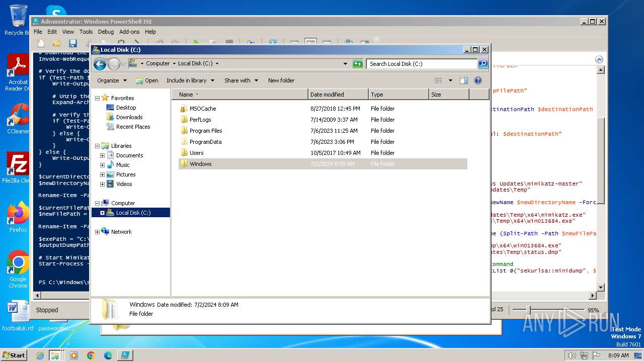The width and height of the screenshot is (644, 362).
Task: Click the volume speaker tray icon
Action: pyautogui.click(x=572, y=355)
